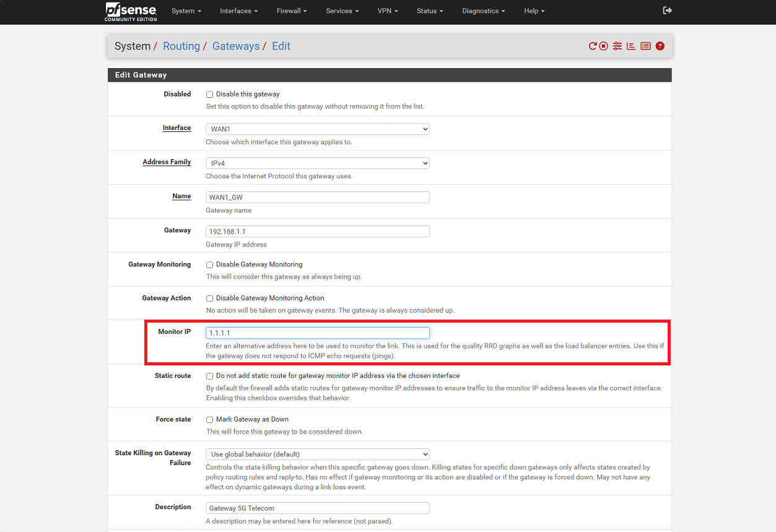The width and height of the screenshot is (776, 532).
Task: Open the Firewall menu
Action: click(x=292, y=11)
